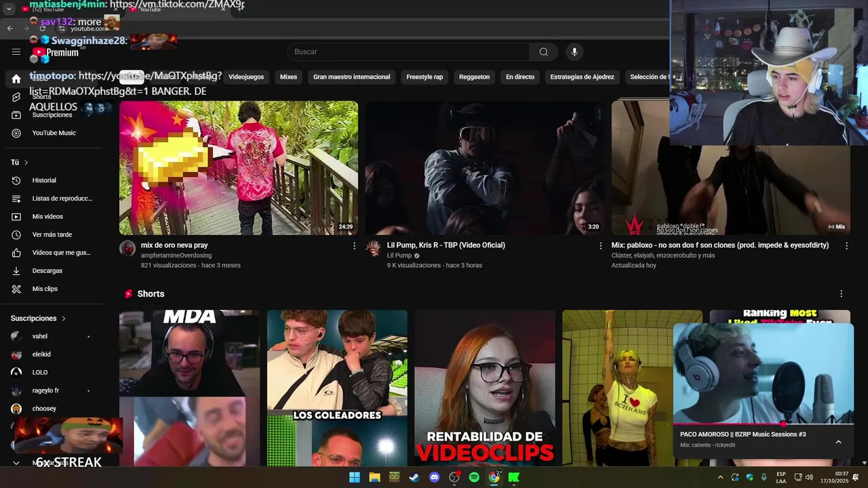Open File Explorer from the taskbar
The width and height of the screenshot is (868, 488).
374,477
